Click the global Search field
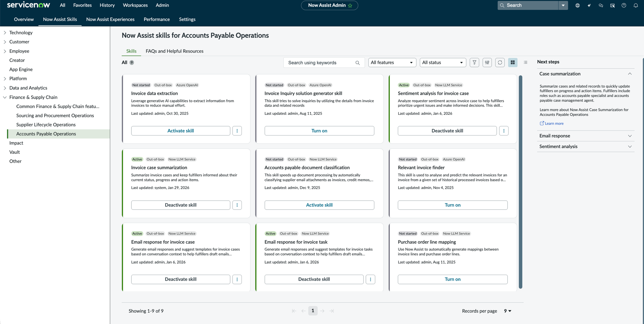 (528, 5)
